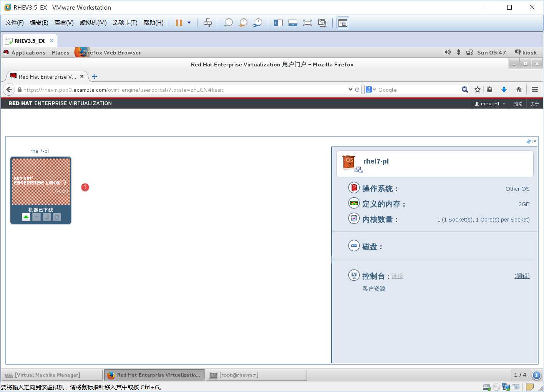The width and height of the screenshot is (544, 392).
Task: Click the blue notification badge in GNOME taskbar
Action: point(536,375)
